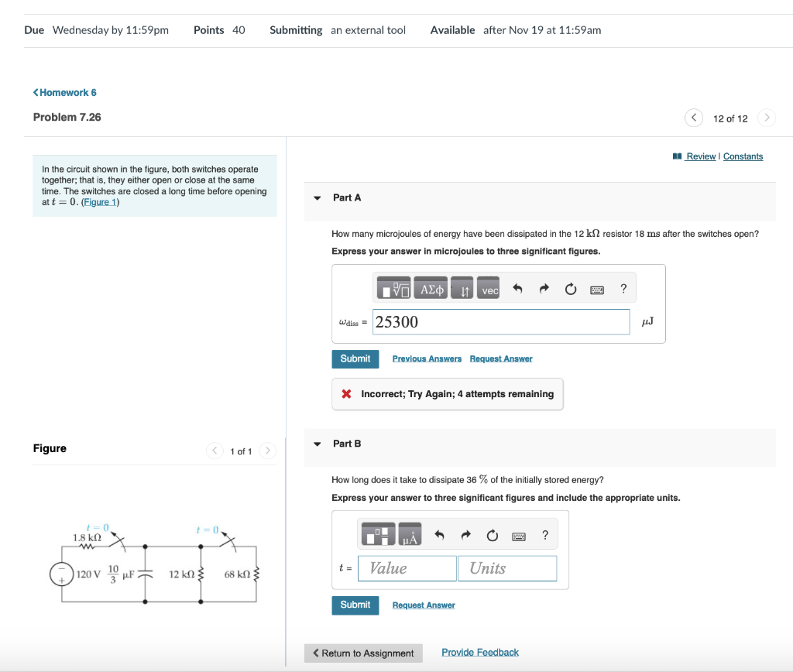Image resolution: width=793 pixels, height=672 pixels.
Task: Click the circuit figure diagram
Action: tap(155, 564)
